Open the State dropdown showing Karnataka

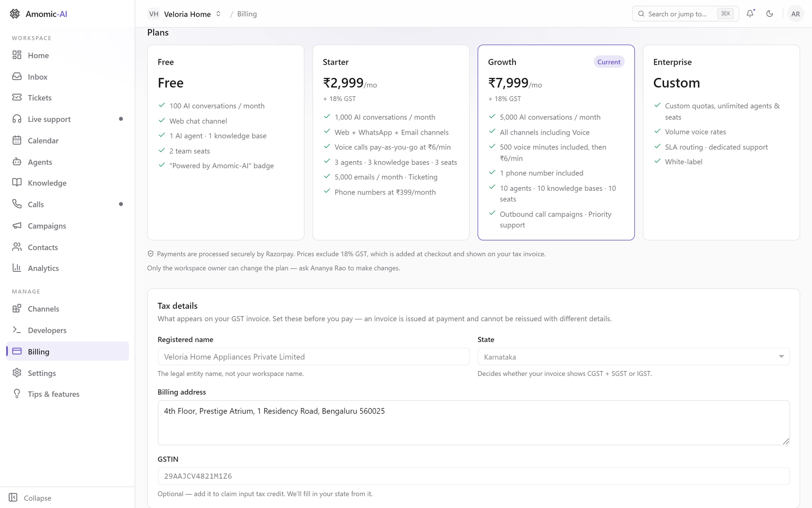click(633, 357)
